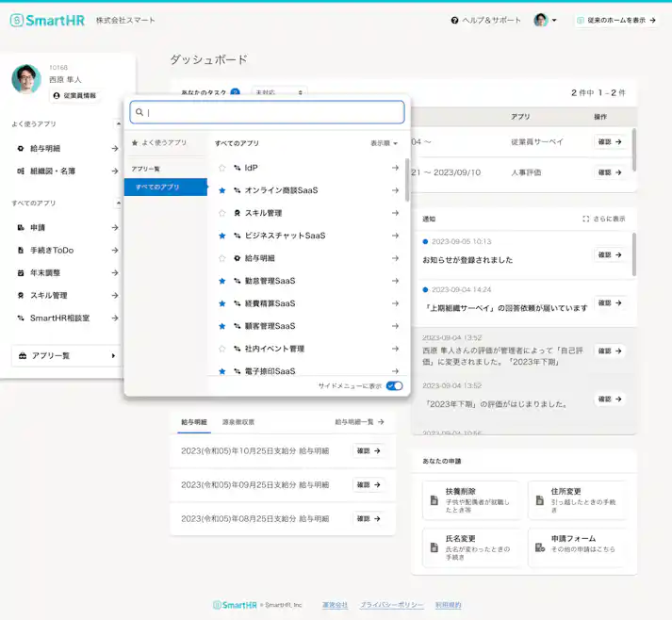Click 年末調整 icon in sidebar
Screen dimensions: 672x620
click(21, 273)
